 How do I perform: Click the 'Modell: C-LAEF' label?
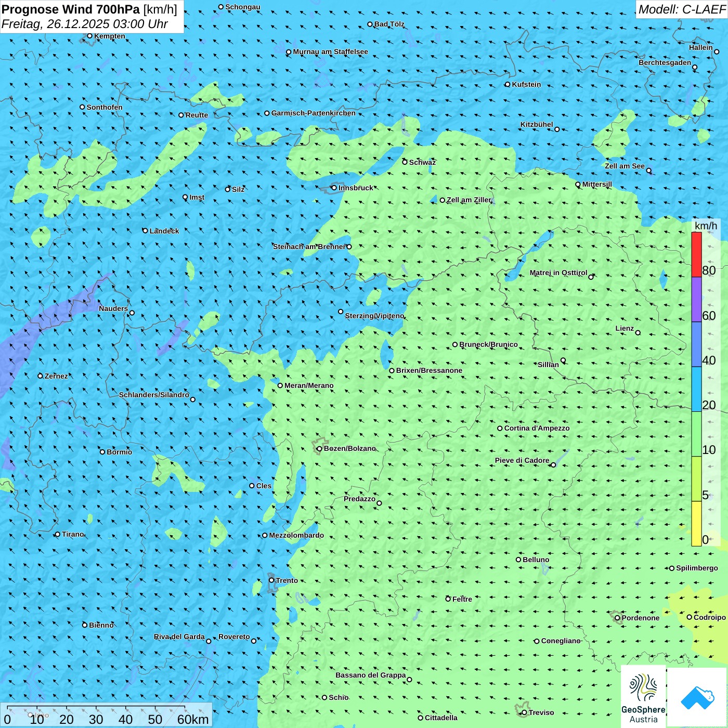tap(681, 9)
